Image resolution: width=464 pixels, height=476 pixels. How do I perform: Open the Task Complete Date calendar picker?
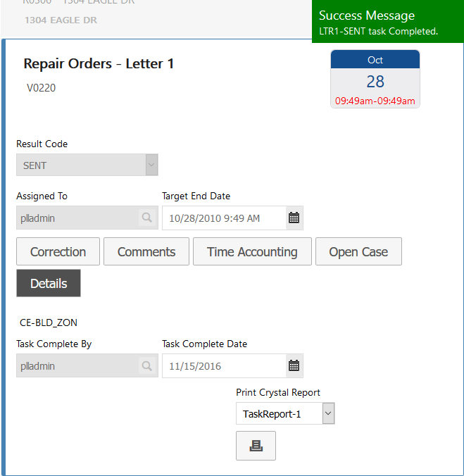coord(294,366)
